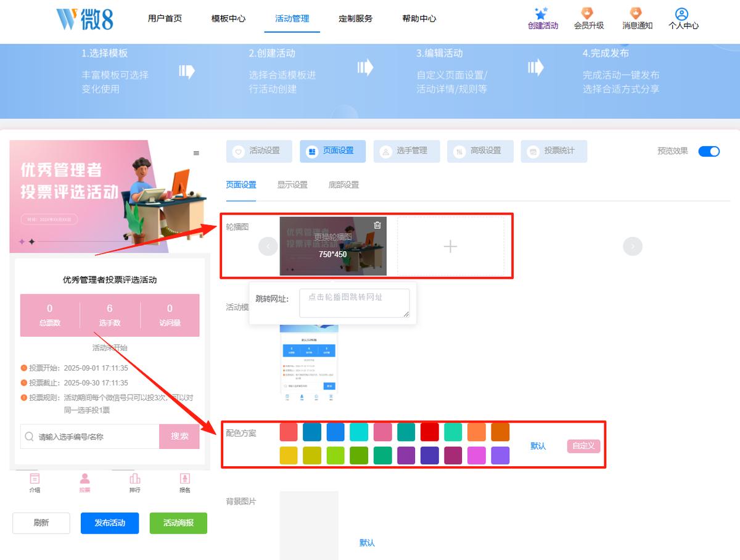Click the 请输入选手编号/名称 search field
The image size is (740, 560).
(90, 436)
